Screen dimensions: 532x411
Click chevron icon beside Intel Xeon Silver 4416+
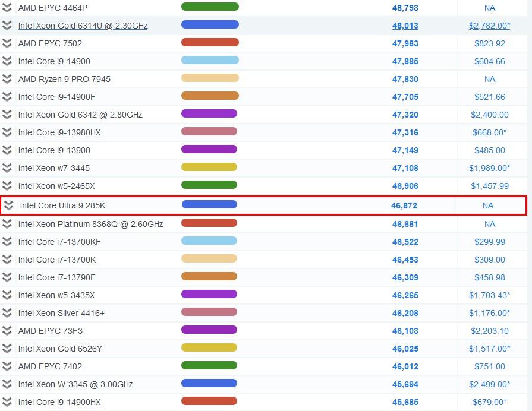(7, 313)
